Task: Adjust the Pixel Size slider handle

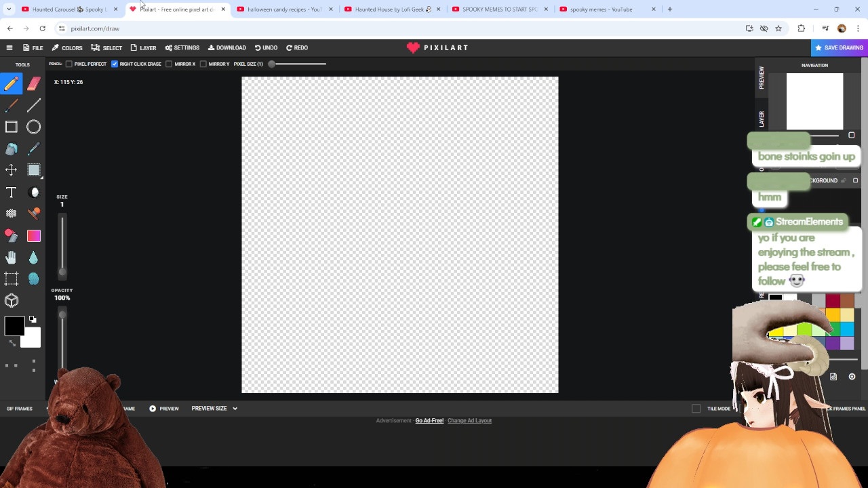Action: tap(271, 64)
